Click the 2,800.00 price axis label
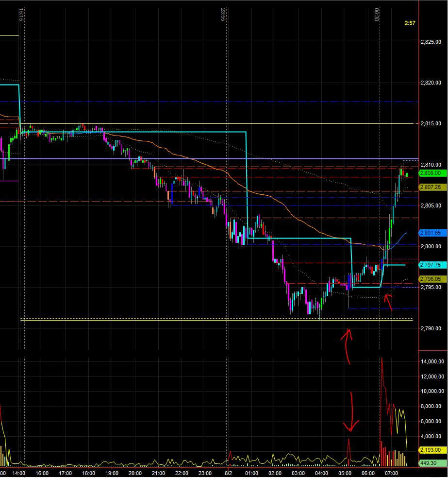 [431, 247]
